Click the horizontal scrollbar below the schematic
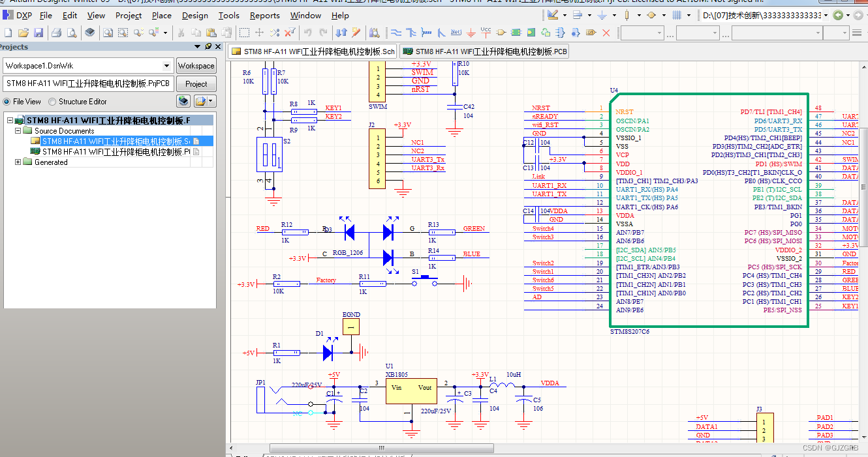 tap(380, 448)
